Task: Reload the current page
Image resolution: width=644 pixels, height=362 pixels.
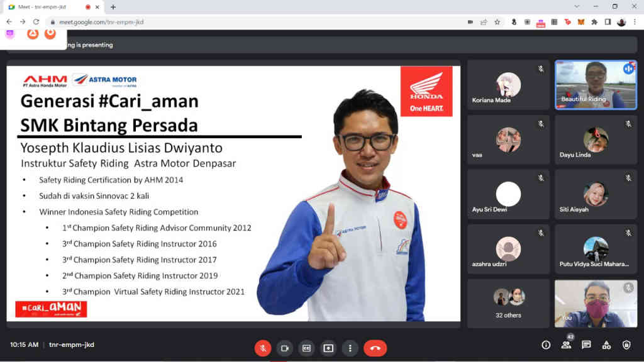Action: (x=36, y=21)
